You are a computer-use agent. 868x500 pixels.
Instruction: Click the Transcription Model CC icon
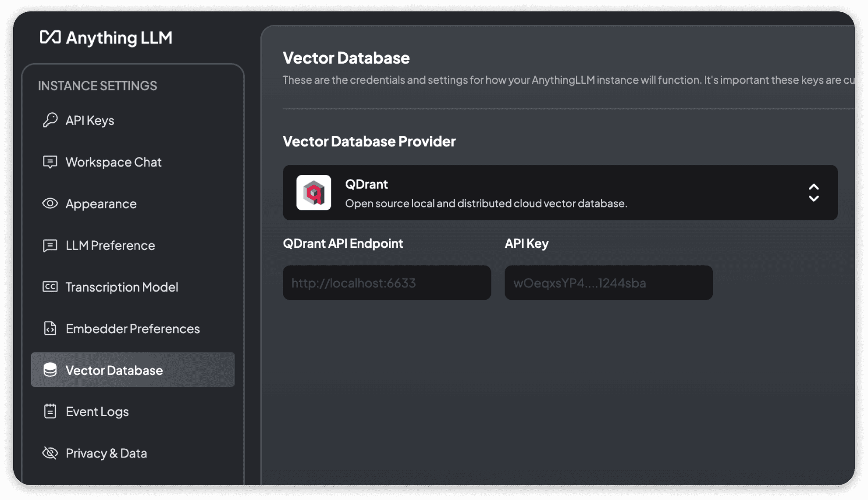[49, 286]
